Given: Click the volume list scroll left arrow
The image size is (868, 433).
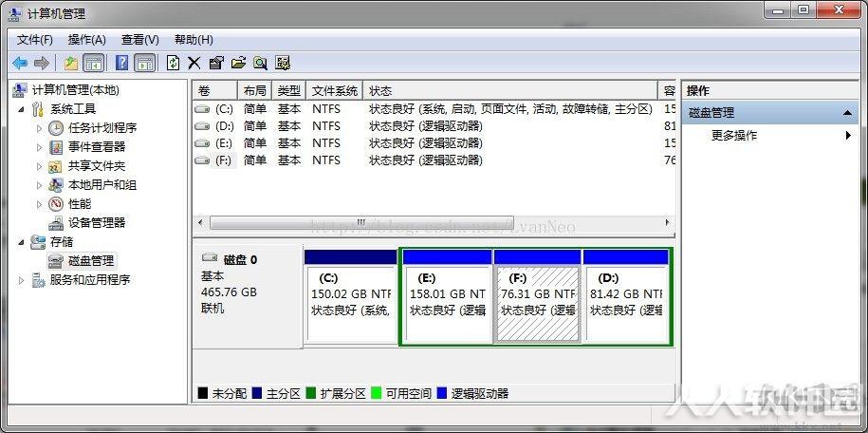Looking at the screenshot, I should pyautogui.click(x=200, y=222).
